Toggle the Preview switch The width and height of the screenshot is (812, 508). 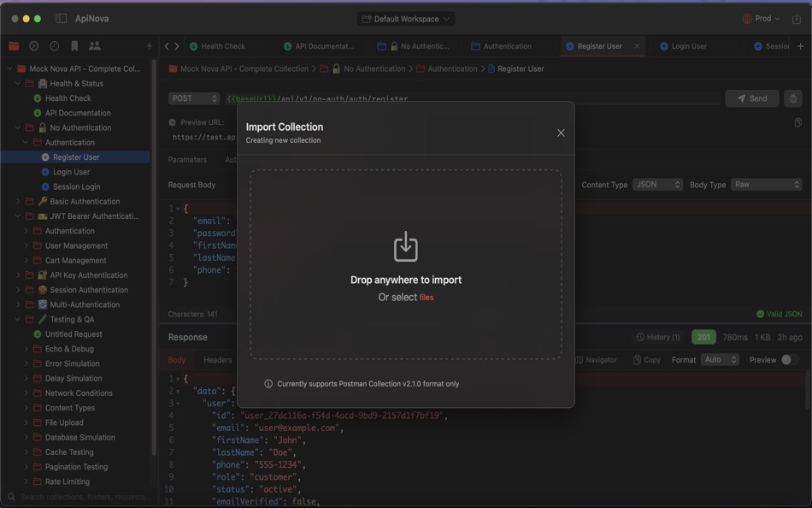789,360
